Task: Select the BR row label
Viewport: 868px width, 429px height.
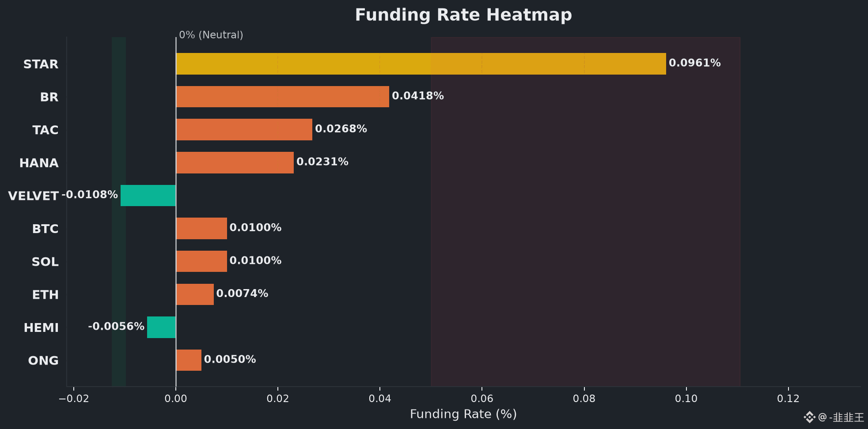Action: 49,97
